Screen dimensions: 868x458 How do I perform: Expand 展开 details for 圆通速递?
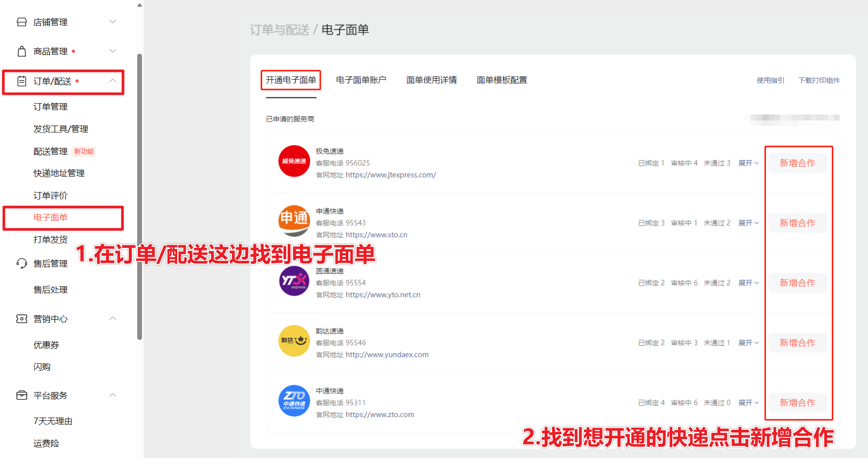pos(748,283)
